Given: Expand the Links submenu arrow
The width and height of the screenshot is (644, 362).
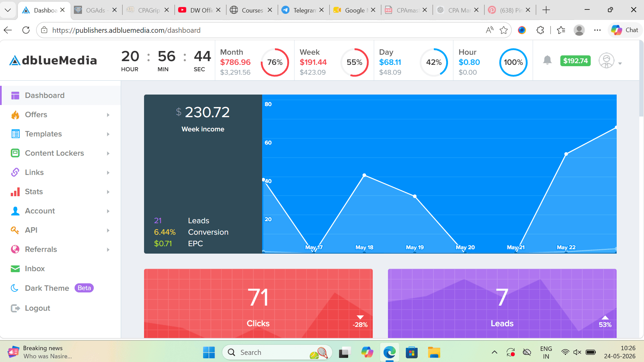Looking at the screenshot, I should [108, 173].
